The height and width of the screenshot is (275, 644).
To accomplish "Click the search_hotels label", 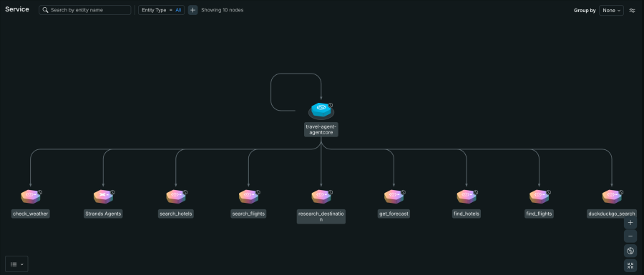I will pos(176,214).
